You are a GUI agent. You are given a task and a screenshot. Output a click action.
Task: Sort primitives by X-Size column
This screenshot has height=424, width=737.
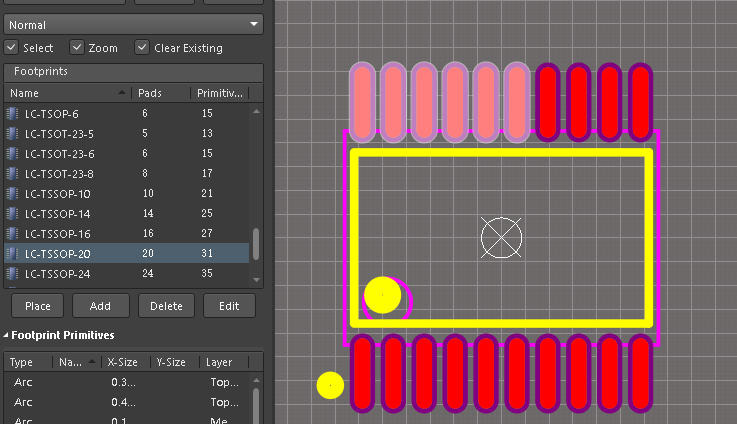126,362
